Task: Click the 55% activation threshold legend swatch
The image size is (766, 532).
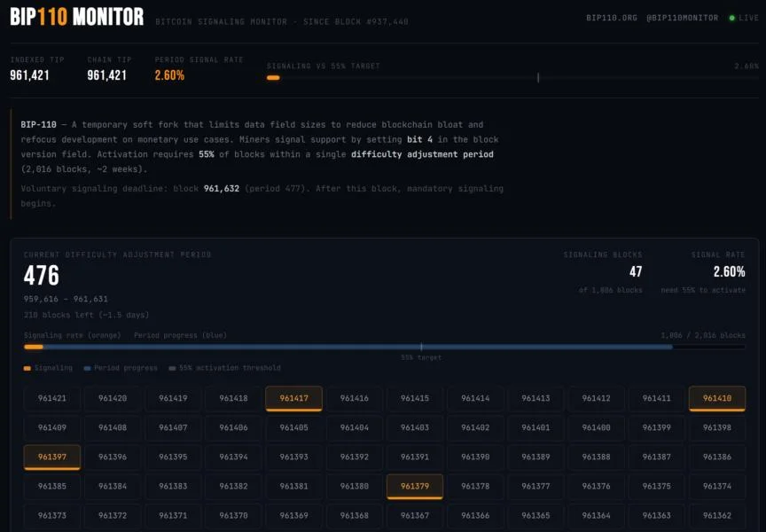Action: click(x=172, y=368)
